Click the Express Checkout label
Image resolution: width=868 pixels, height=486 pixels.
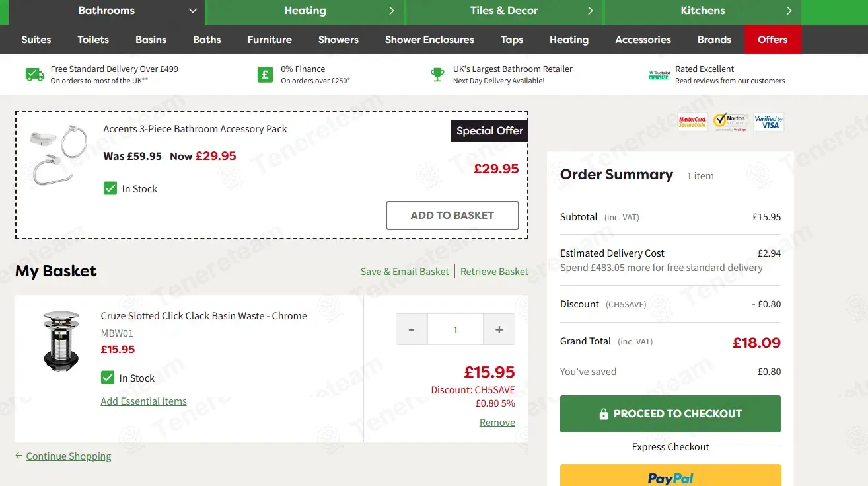pyautogui.click(x=670, y=447)
